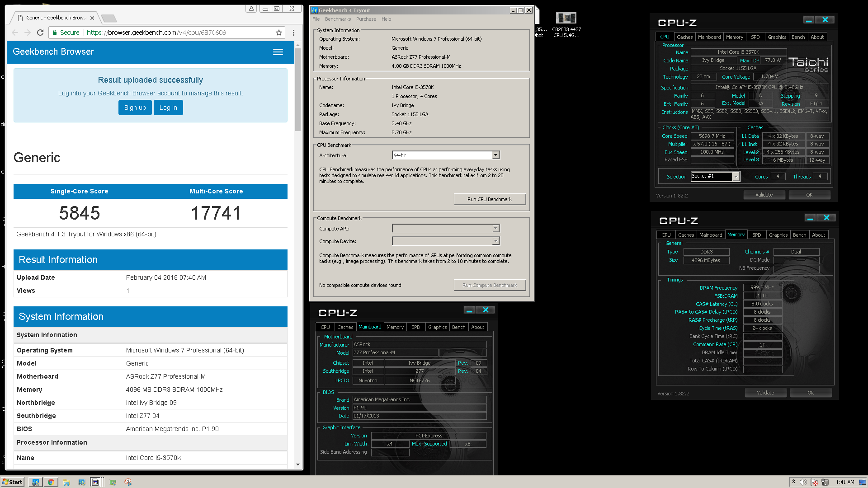
Task: Click the Log in button
Action: click(168, 108)
